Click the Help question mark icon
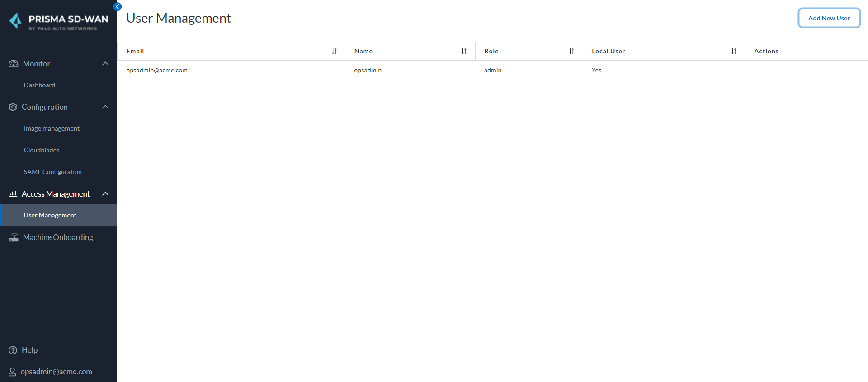Screen dimensions: 868x382 (x=13, y=350)
